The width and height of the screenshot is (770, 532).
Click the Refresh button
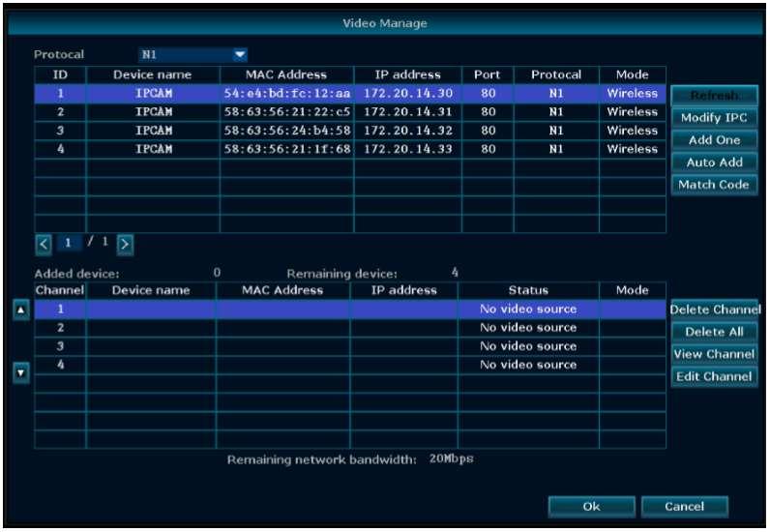click(x=714, y=96)
